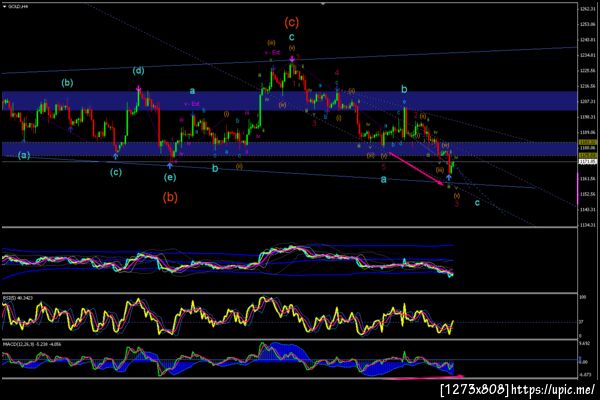Select the blue up arrow at latest candle low

click(448, 177)
